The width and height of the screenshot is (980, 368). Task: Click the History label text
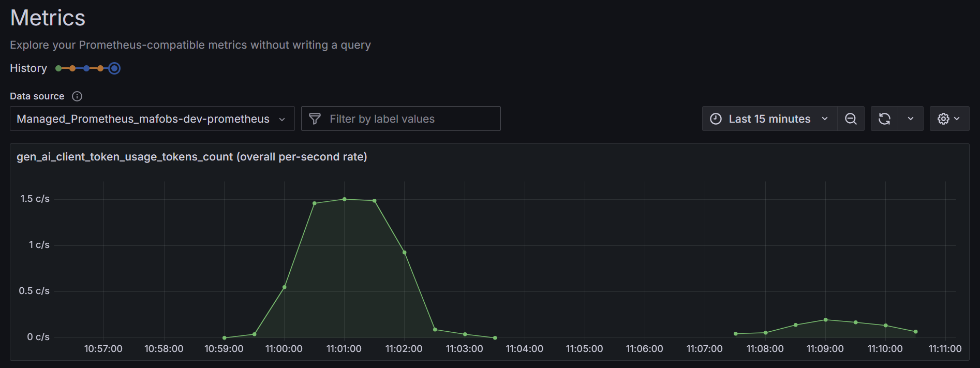coord(28,68)
